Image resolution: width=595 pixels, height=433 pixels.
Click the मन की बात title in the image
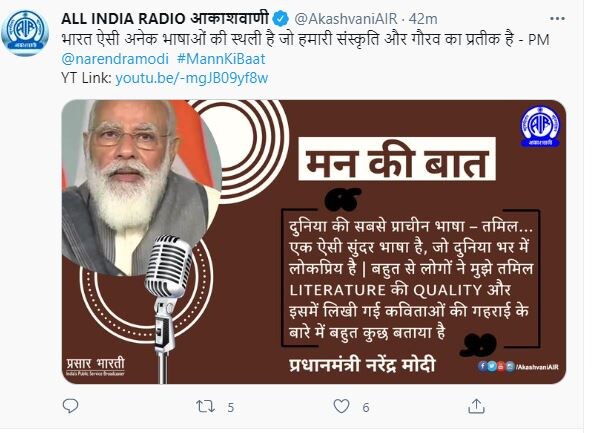coord(397,159)
